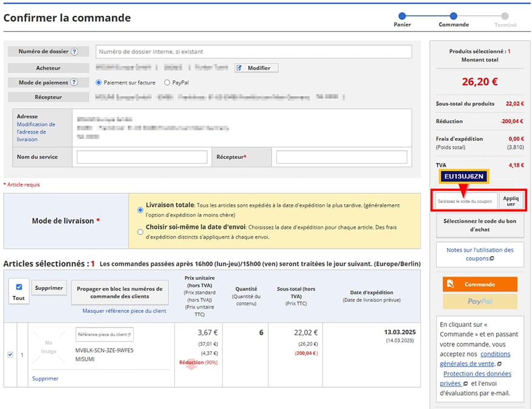Click the Supprimer link under the MISUMI item
Screen dimensions: 532x409
point(45,378)
